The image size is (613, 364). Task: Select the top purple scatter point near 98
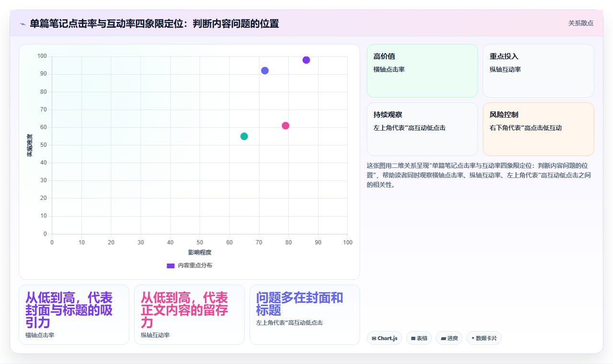click(x=306, y=60)
